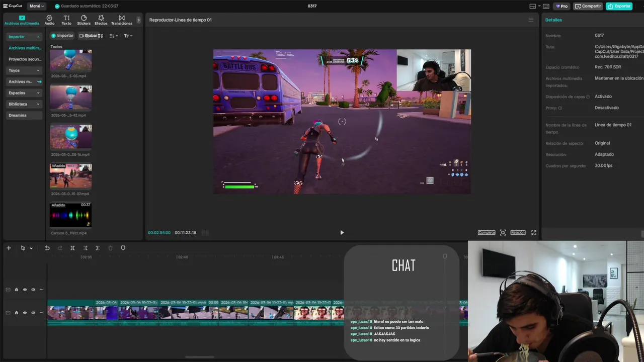Image resolution: width=644 pixels, height=362 pixels.
Task: Select the Detalles tab in right panel
Action: pos(553,20)
